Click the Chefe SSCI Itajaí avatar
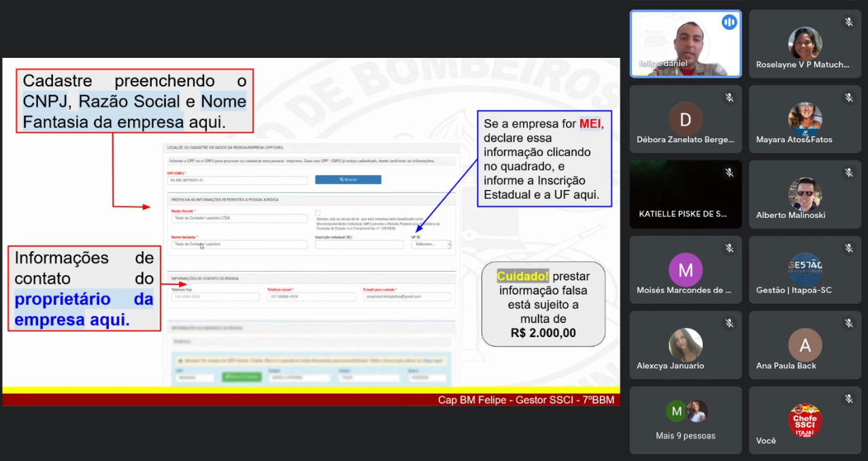The width and height of the screenshot is (868, 461). point(805,421)
